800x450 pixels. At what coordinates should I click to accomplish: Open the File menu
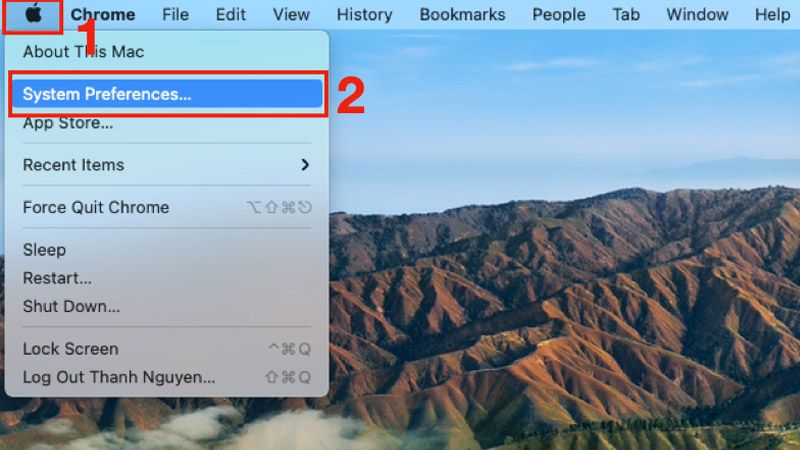(x=176, y=14)
